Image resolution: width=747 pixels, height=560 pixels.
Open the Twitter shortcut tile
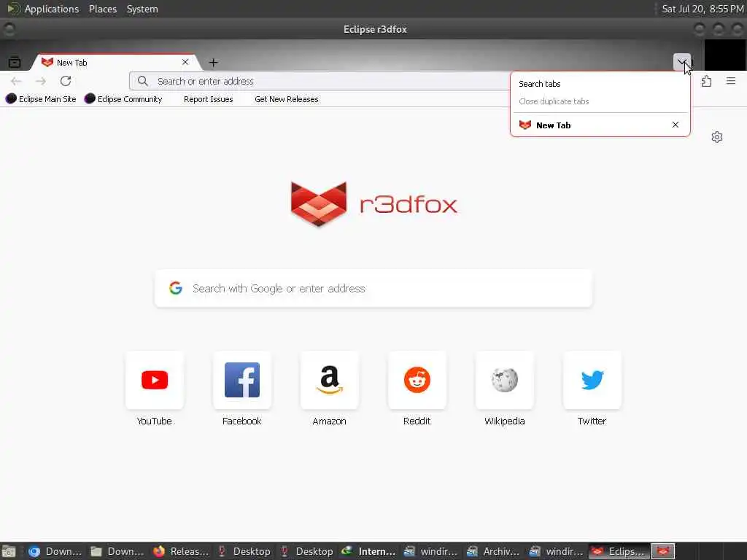point(592,380)
